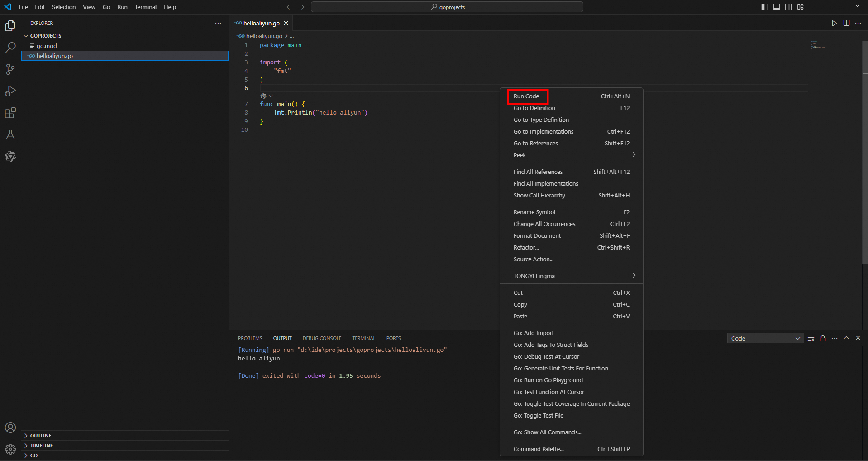
Task: Switch to the PROBLEMS tab
Action: [250, 338]
